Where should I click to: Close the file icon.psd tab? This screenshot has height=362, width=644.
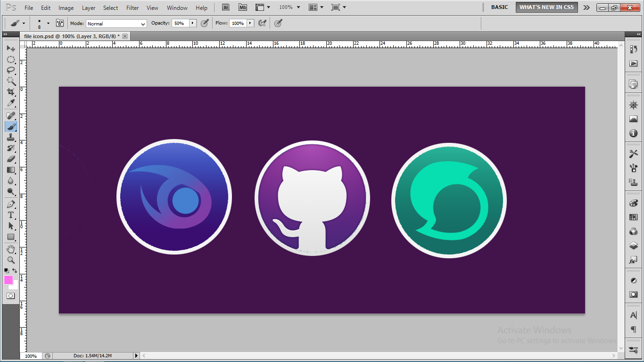[x=125, y=36]
